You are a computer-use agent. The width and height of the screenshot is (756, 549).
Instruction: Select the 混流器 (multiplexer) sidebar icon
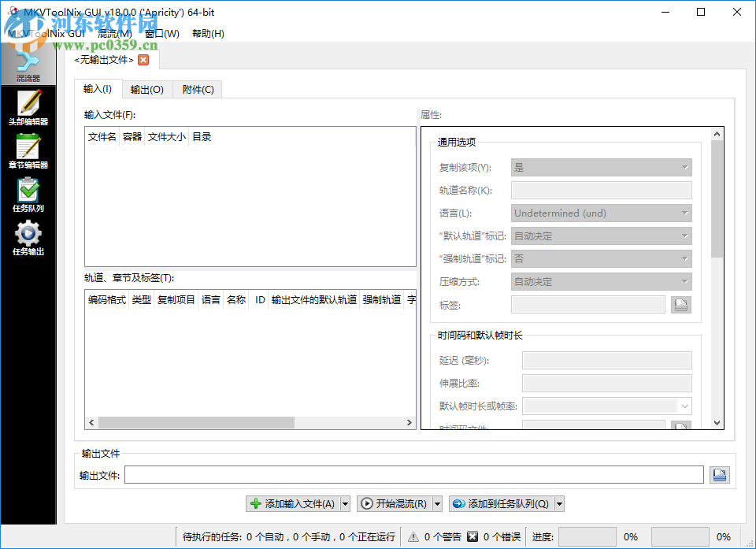click(28, 61)
